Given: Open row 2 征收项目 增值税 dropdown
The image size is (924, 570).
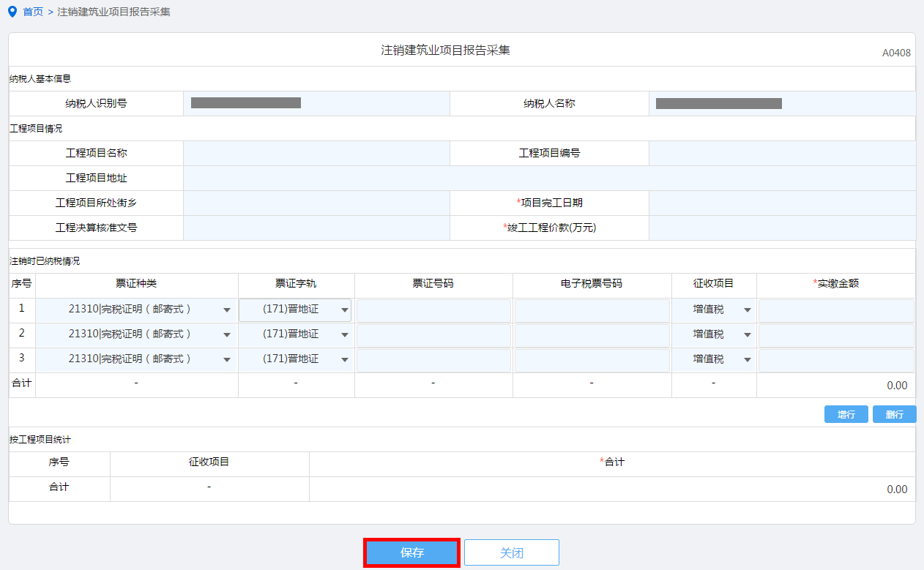Looking at the screenshot, I should point(714,335).
